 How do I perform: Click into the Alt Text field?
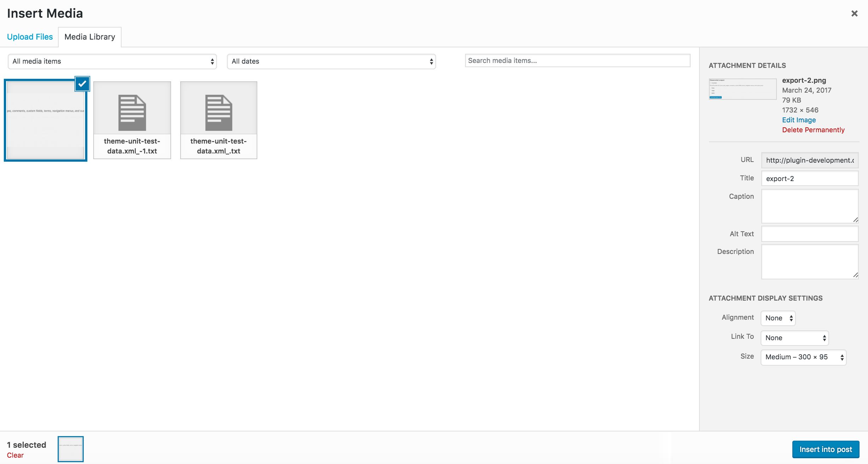pyautogui.click(x=809, y=234)
